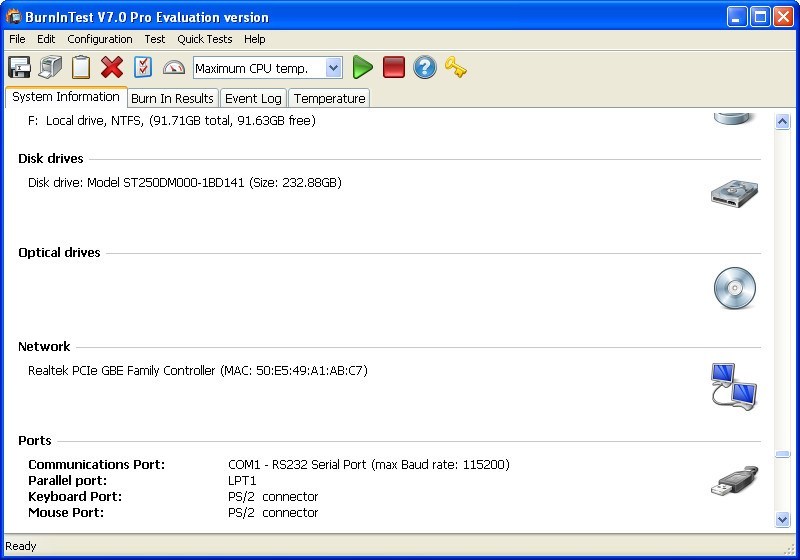Open the Help menu
Viewport: 800px width, 560px height.
click(255, 39)
